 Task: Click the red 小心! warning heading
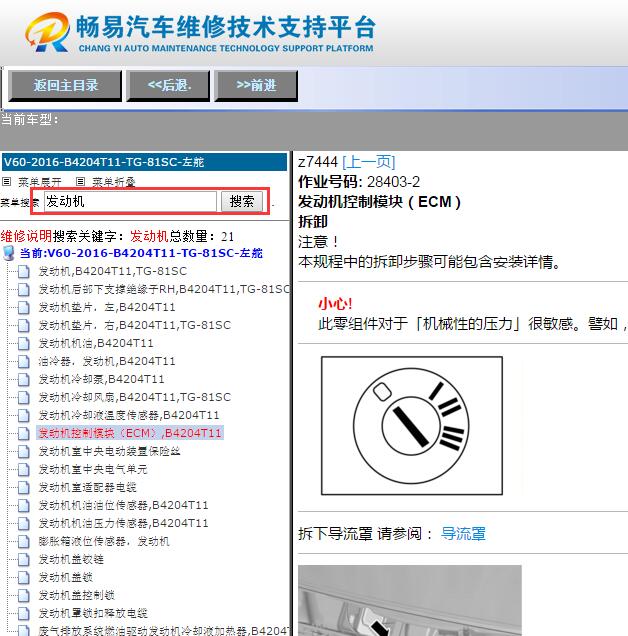(335, 303)
